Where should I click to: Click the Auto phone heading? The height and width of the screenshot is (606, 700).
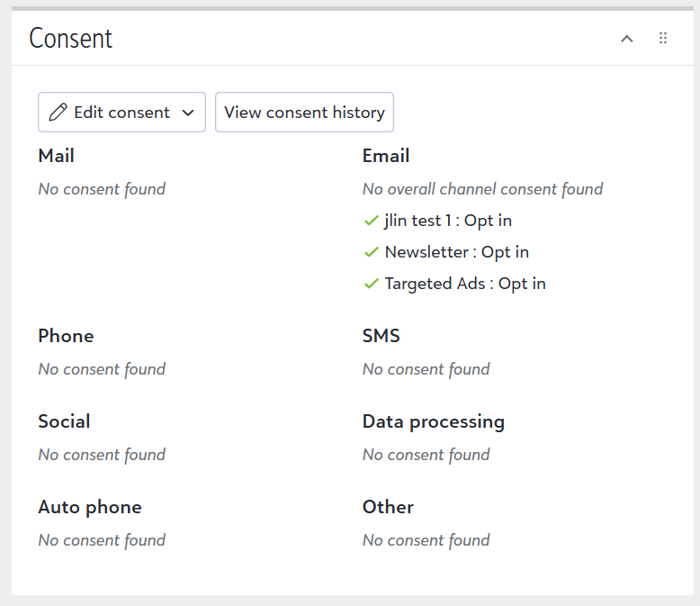(90, 507)
